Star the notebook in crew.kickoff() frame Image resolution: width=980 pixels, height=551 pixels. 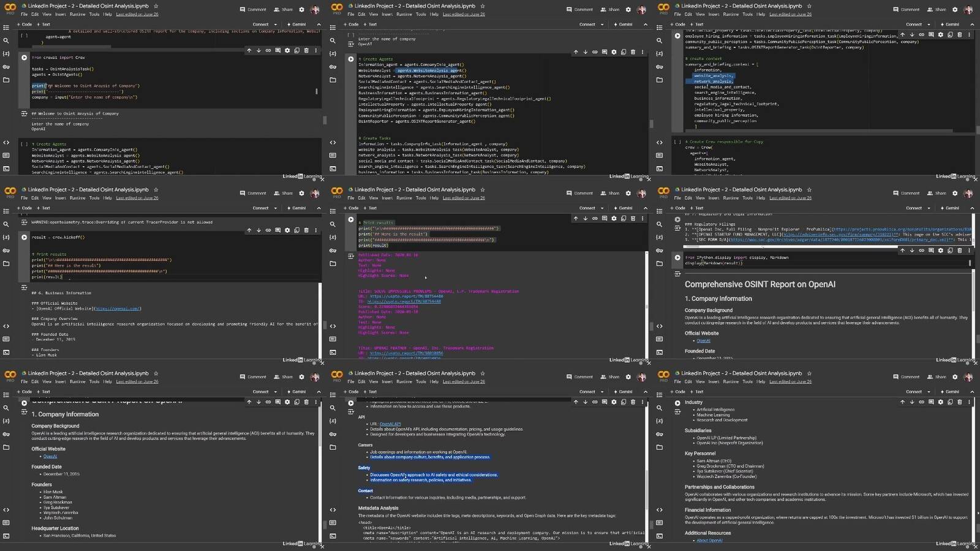pyautogui.click(x=156, y=189)
